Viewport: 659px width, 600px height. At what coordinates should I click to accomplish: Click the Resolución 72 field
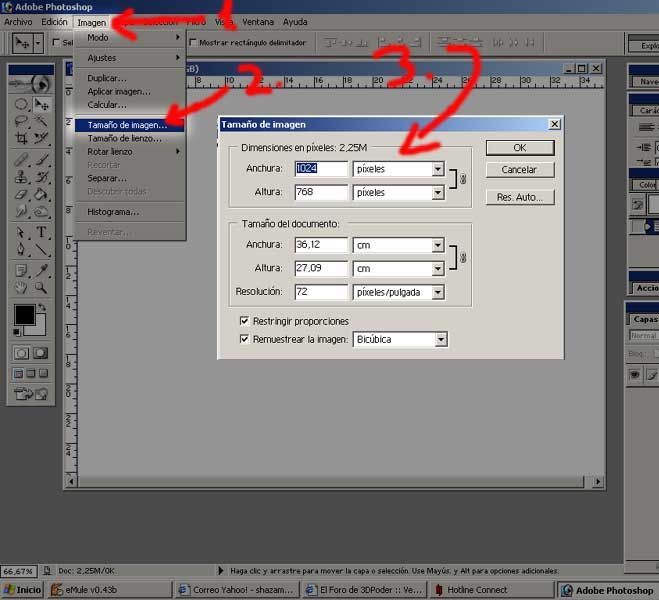(321, 292)
